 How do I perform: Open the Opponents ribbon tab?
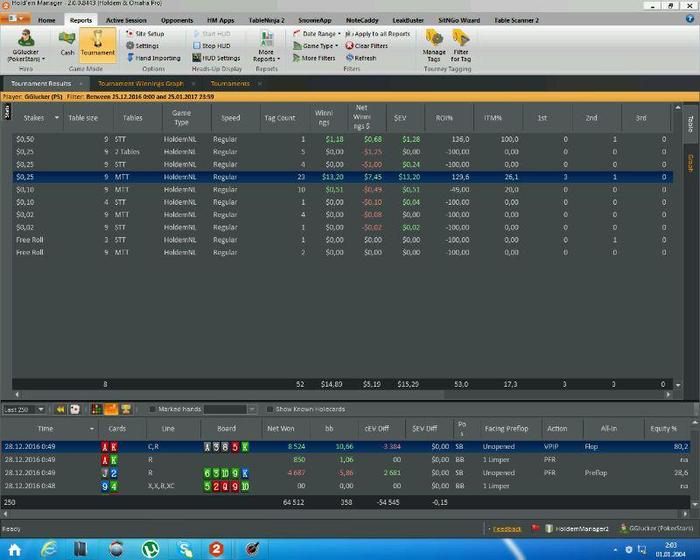click(177, 20)
